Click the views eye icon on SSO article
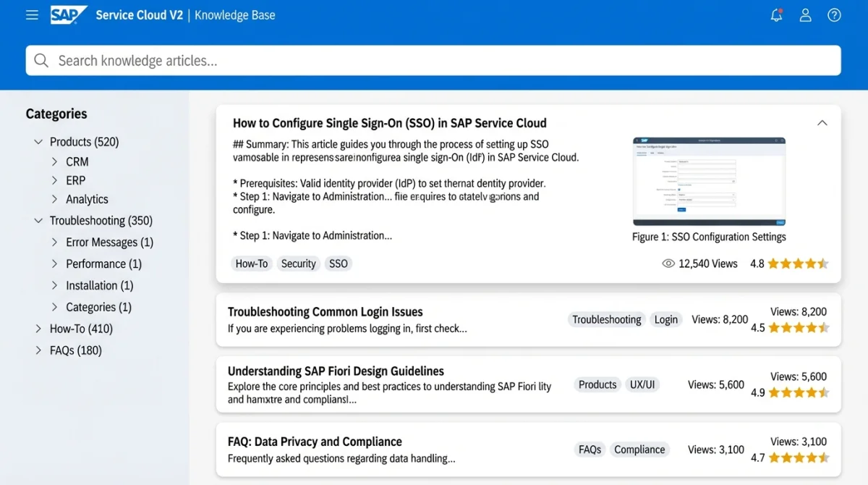Image resolution: width=868 pixels, height=485 pixels. (x=668, y=263)
